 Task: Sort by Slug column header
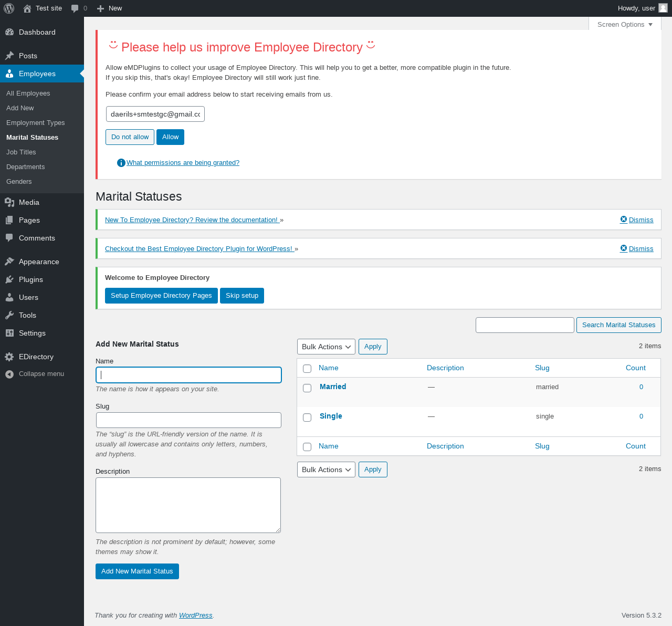click(542, 368)
